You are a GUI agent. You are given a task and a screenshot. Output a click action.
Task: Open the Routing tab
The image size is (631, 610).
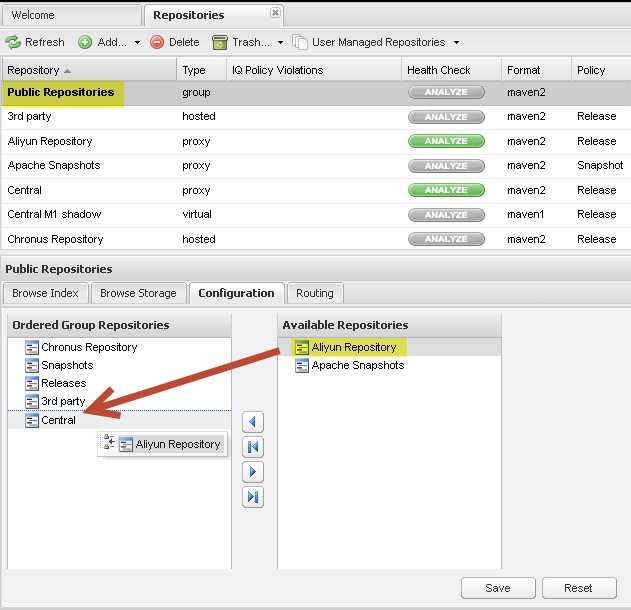(x=315, y=293)
